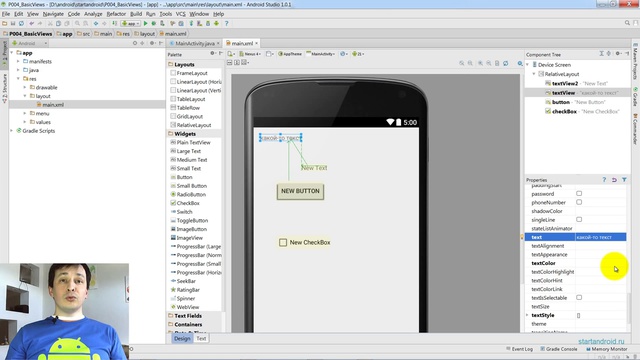The height and width of the screenshot is (360, 640).
Task: Click the Redo arrow in main toolbar
Action: [40, 24]
